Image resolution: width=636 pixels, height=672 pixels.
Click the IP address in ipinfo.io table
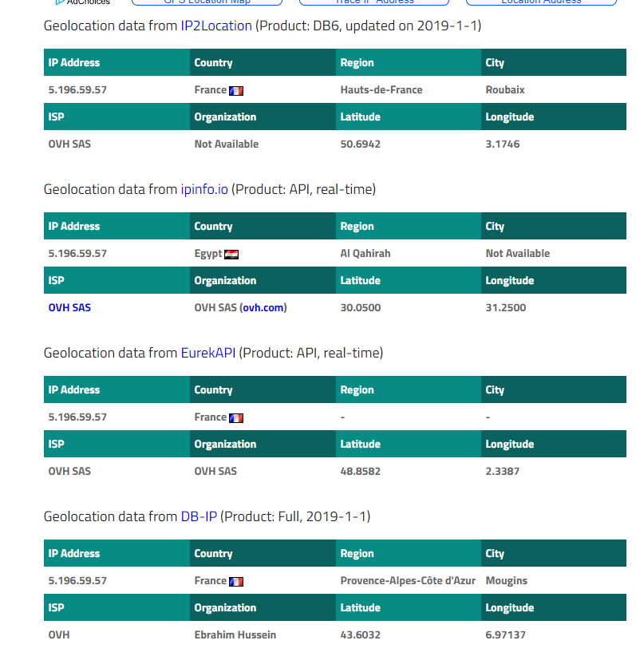pos(77,254)
